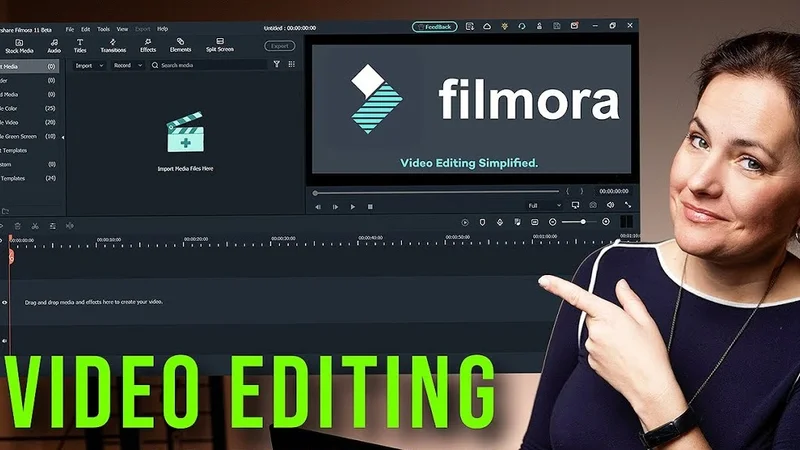Open the media filter funnel icon
Viewport: 800px width, 450px height.
click(277, 64)
